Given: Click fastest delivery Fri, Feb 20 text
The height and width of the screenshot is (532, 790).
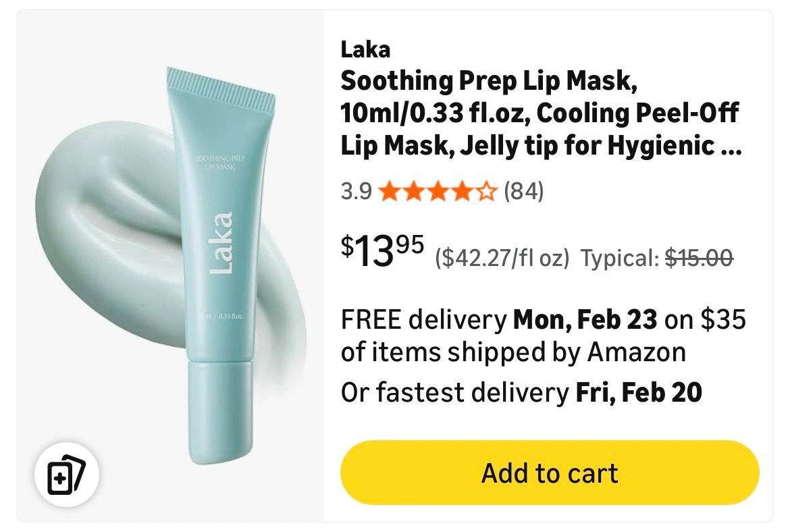Looking at the screenshot, I should [521, 392].
